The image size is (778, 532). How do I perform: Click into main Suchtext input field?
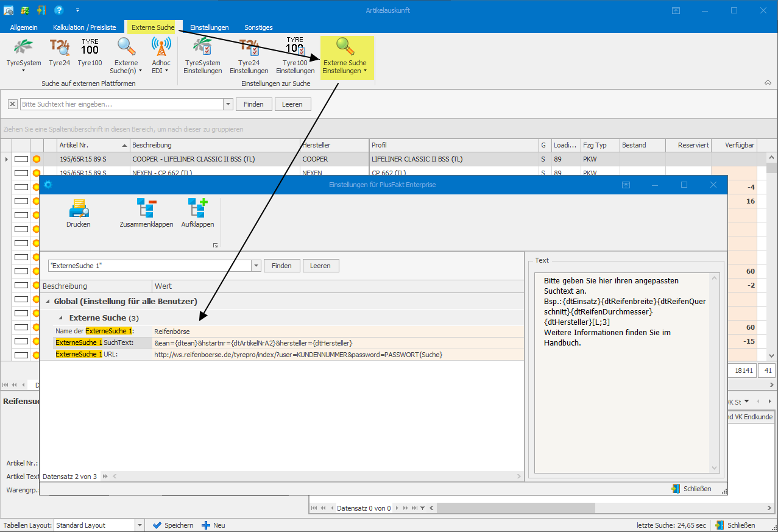click(x=122, y=104)
